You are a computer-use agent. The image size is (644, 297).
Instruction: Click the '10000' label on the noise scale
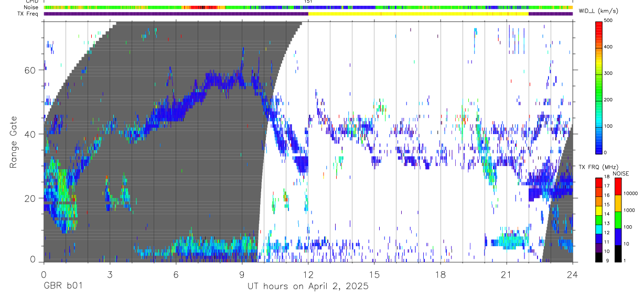click(x=630, y=194)
